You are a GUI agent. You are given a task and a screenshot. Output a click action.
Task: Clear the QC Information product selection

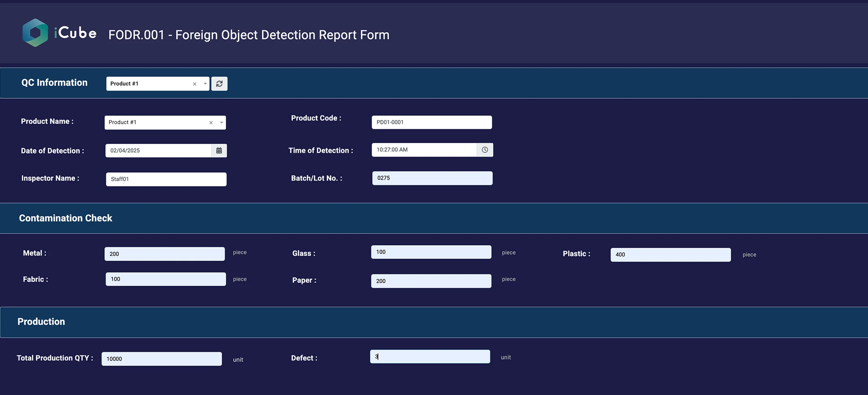pyautogui.click(x=195, y=84)
